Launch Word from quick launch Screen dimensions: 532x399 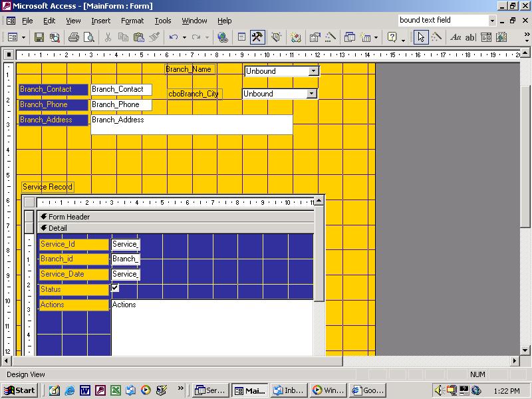coord(85,390)
